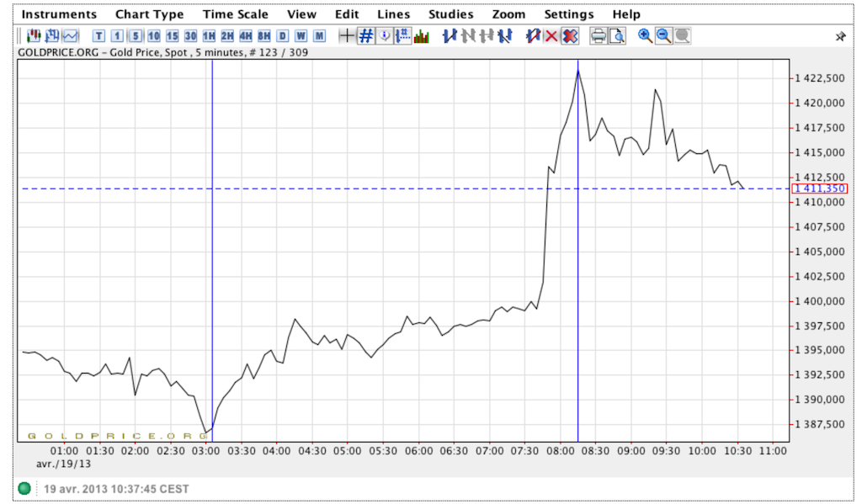862x504 pixels.
Task: Set time scale to daily (D)
Action: 283,36
